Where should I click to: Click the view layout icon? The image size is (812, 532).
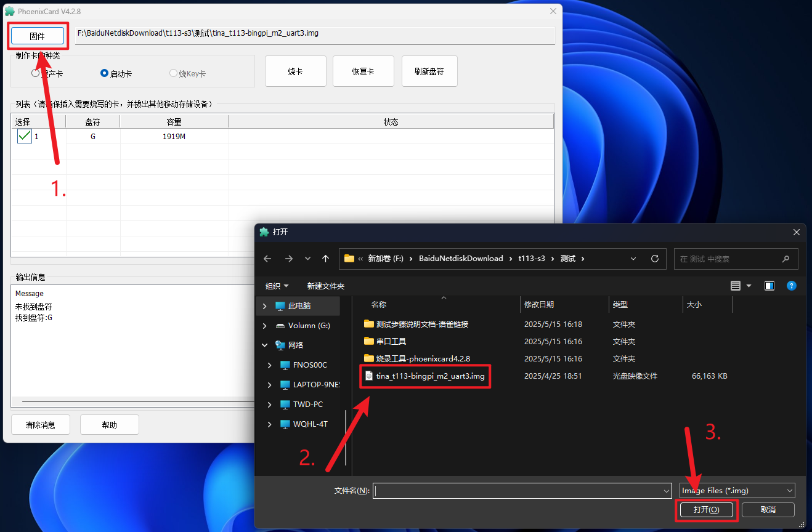pos(735,286)
